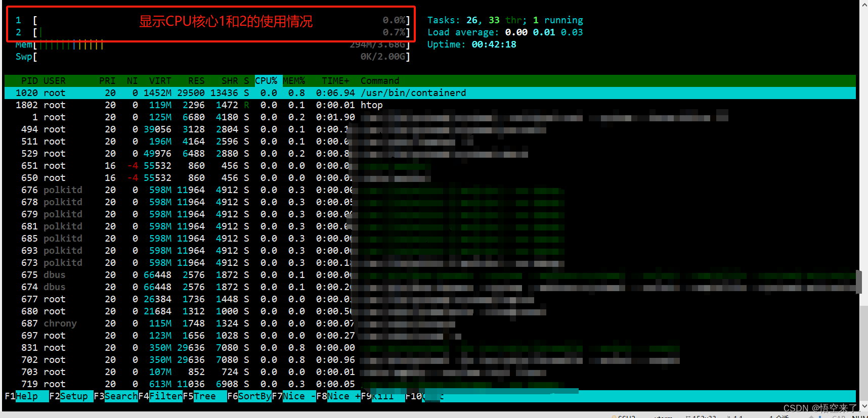868x418 pixels.
Task: Click the scrollbar down arrow
Action: pyautogui.click(x=864, y=406)
